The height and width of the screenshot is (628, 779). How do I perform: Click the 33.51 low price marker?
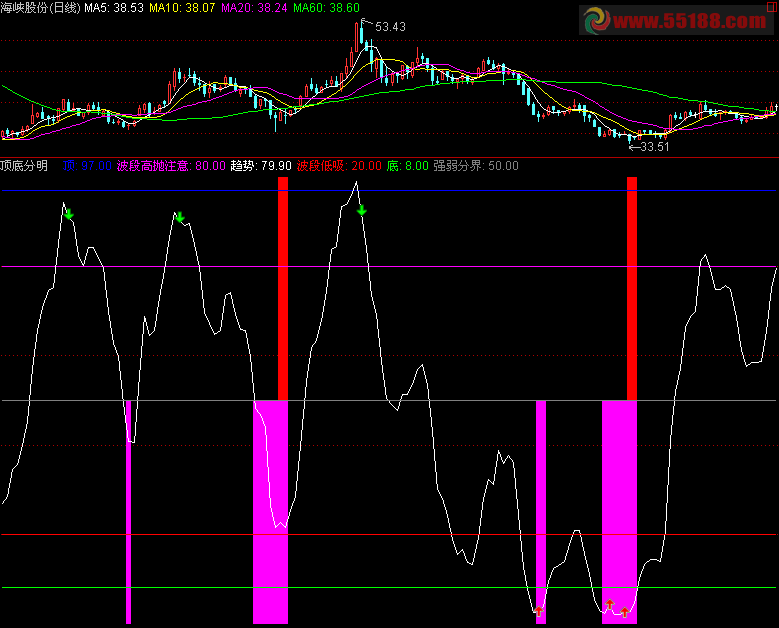click(650, 146)
